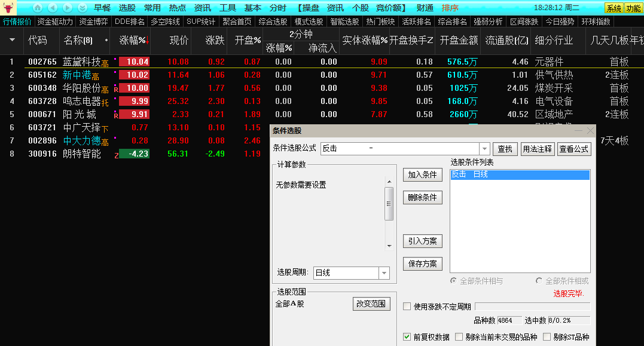Screen dimensions: 644x346
Task: Click 保存方案 button
Action: pos(423,264)
